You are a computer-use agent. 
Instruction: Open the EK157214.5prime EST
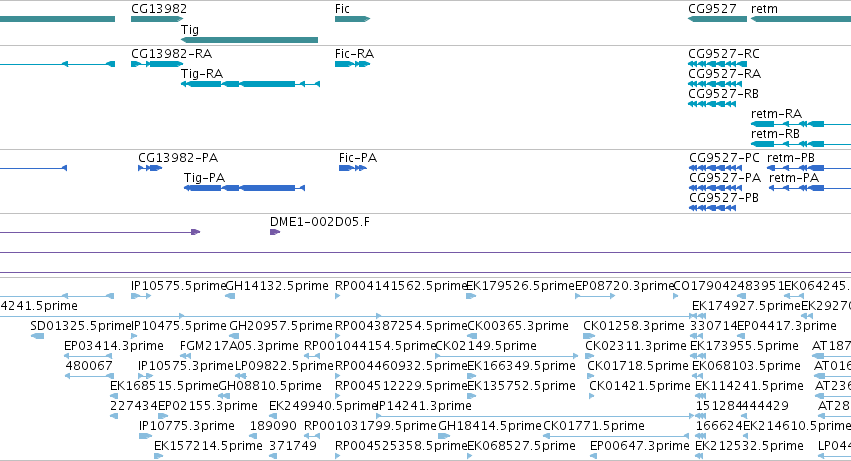(158, 456)
